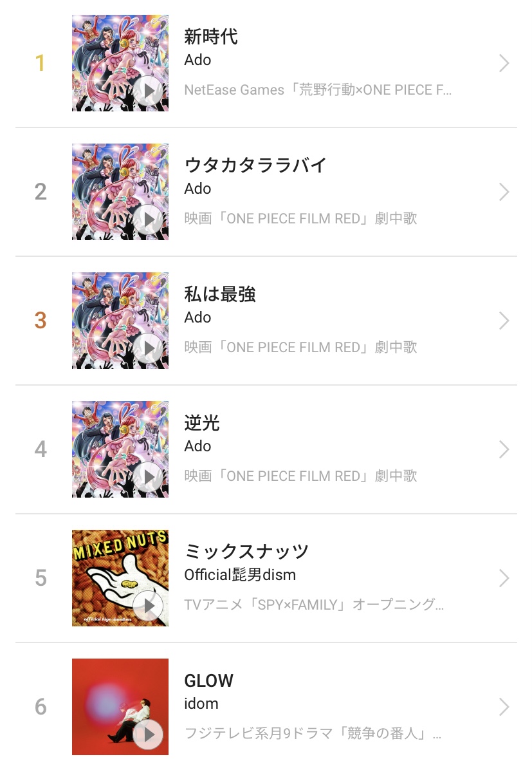Viewport: 532px width, 759px height.
Task: Play the GLOW track preview
Action: point(149,735)
